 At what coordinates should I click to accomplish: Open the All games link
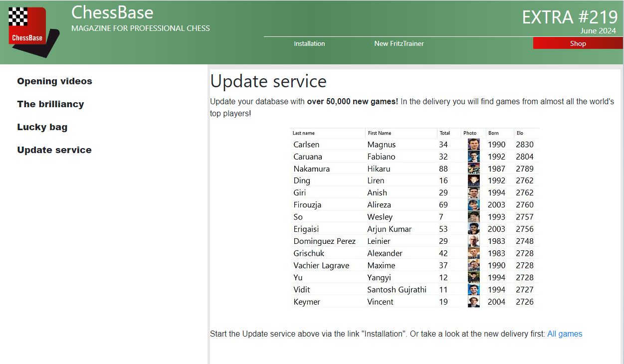point(565,334)
